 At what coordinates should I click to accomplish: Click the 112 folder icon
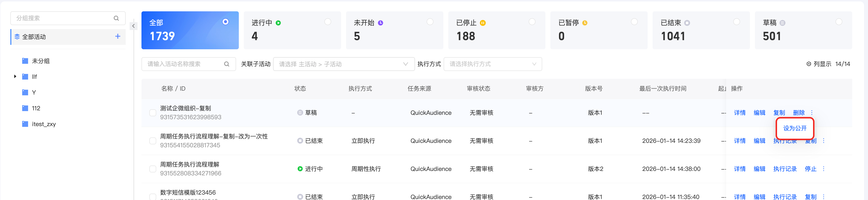25,108
